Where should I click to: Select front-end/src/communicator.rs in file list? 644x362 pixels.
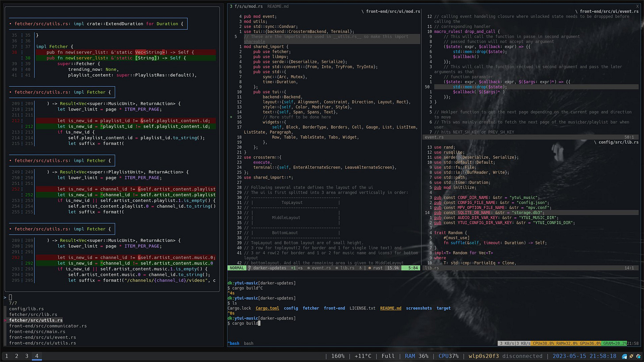[x=48, y=326]
